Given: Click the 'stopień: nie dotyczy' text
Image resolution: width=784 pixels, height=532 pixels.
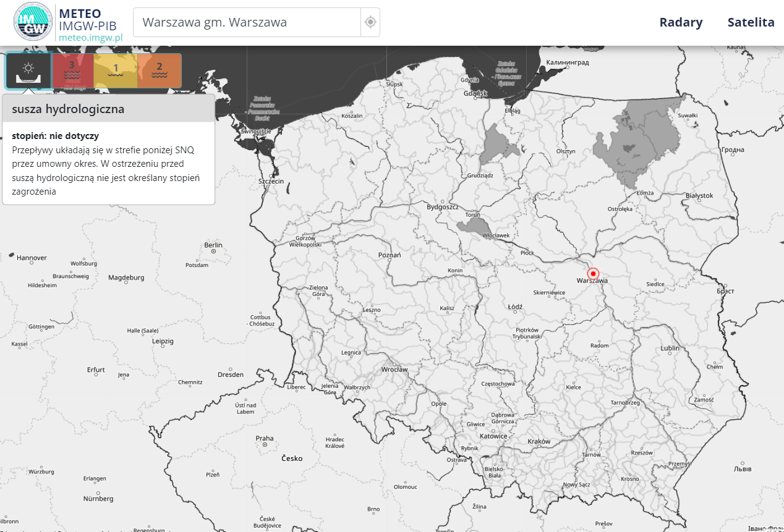Looking at the screenshot, I should click(x=55, y=136).
